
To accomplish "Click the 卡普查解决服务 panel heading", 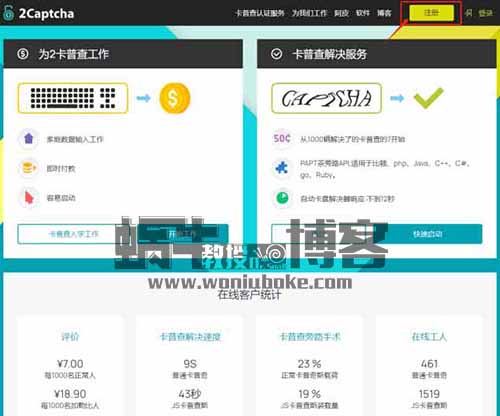I will pyautogui.click(x=329, y=54).
